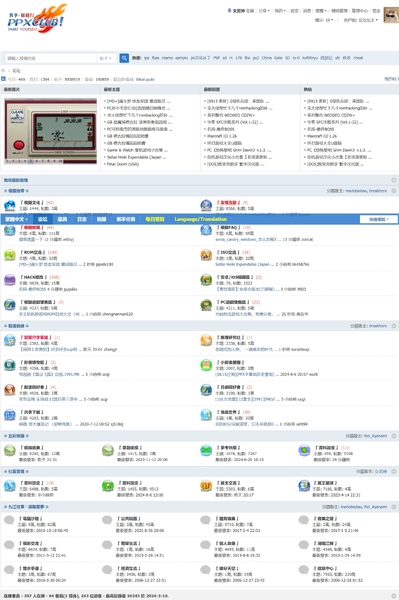Click the cheat hot search tag
The width and height of the screenshot is (399, 600).
[358, 58]
